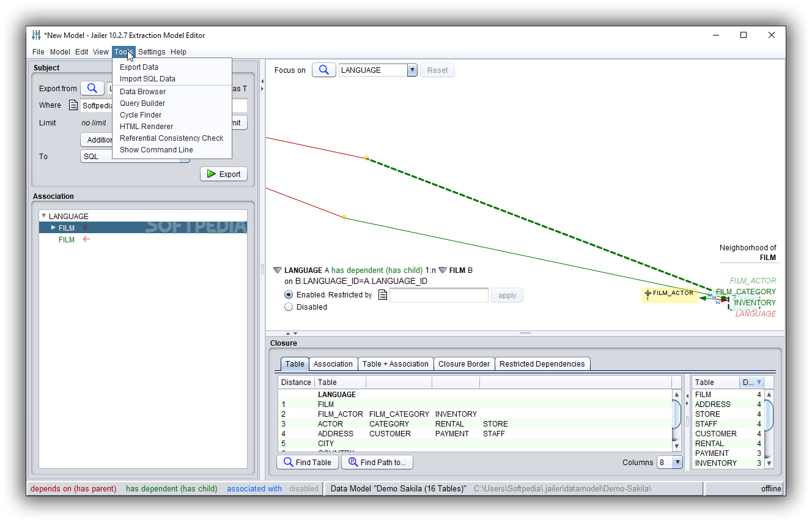Click the offline status bar indicator

[x=771, y=488]
